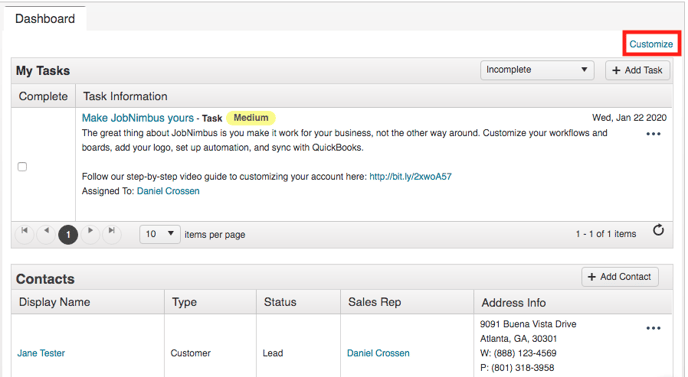Open the Make JobNimbus yours task

point(138,118)
